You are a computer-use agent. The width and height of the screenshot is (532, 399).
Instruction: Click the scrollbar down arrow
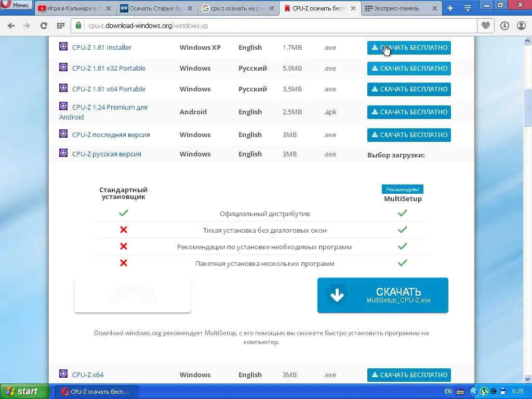pos(528,379)
